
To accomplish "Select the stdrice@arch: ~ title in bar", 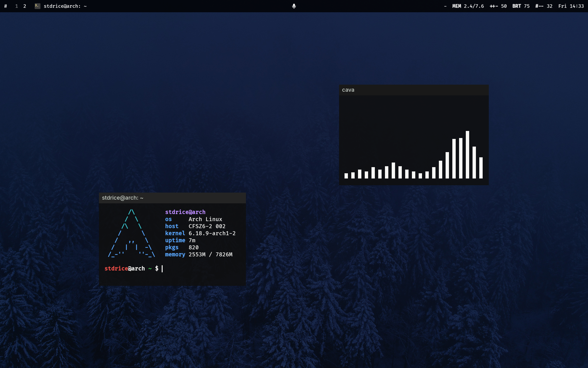I will click(x=65, y=6).
